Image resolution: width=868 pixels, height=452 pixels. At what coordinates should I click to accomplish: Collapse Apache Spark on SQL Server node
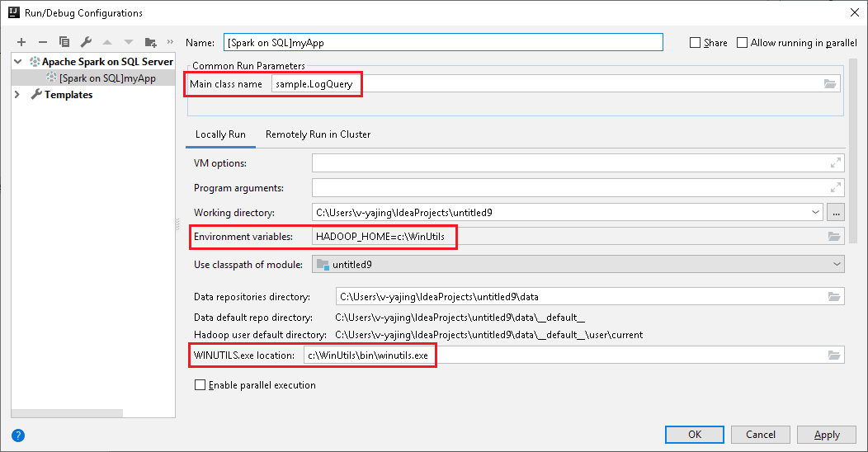pos(17,61)
